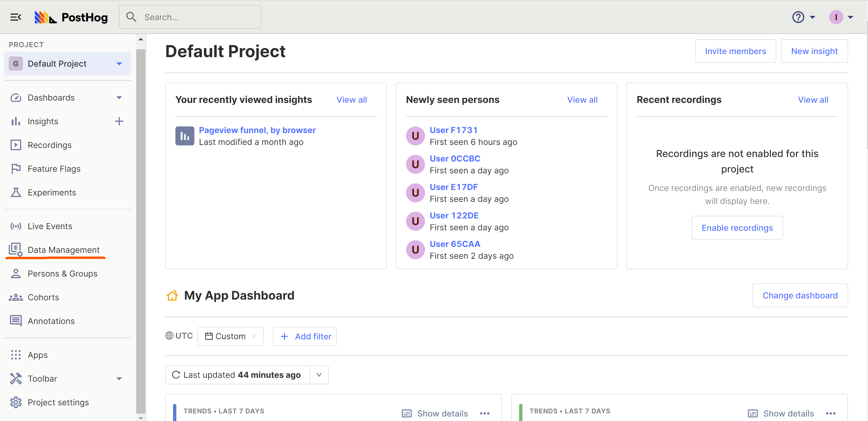This screenshot has height=421, width=868.
Task: Expand the Toolbar sidebar arrow
Action: [x=119, y=379]
